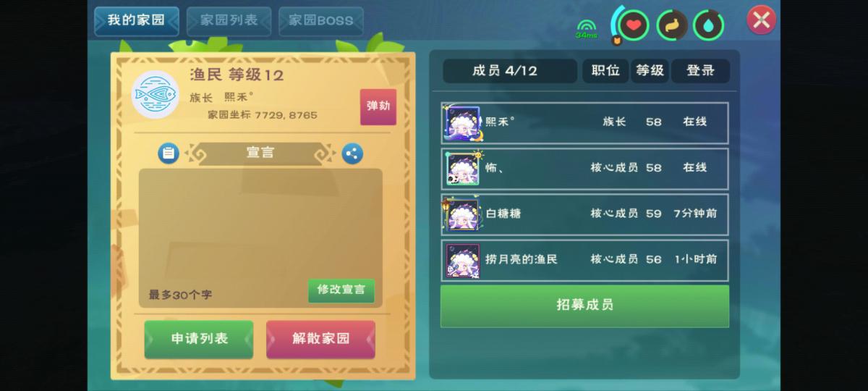Image resolution: width=868 pixels, height=391 pixels.
Task: Open 熙禾° member avatar
Action: click(461, 123)
